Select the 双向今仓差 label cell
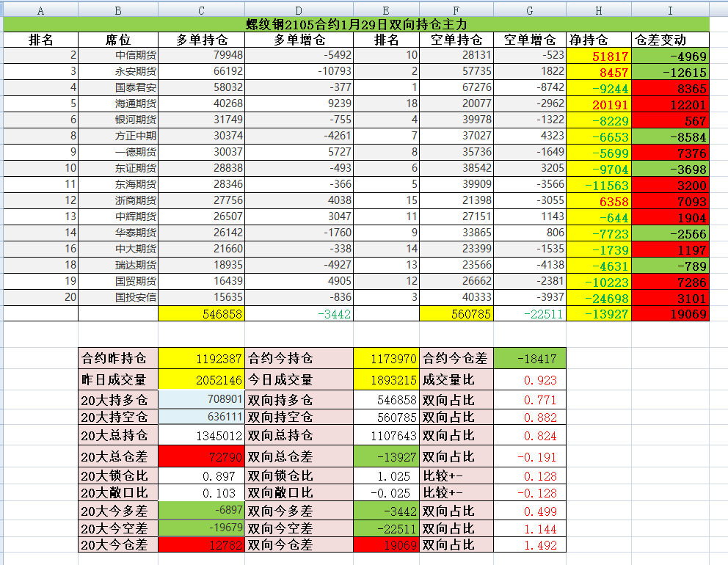The width and height of the screenshot is (728, 565). (x=299, y=544)
